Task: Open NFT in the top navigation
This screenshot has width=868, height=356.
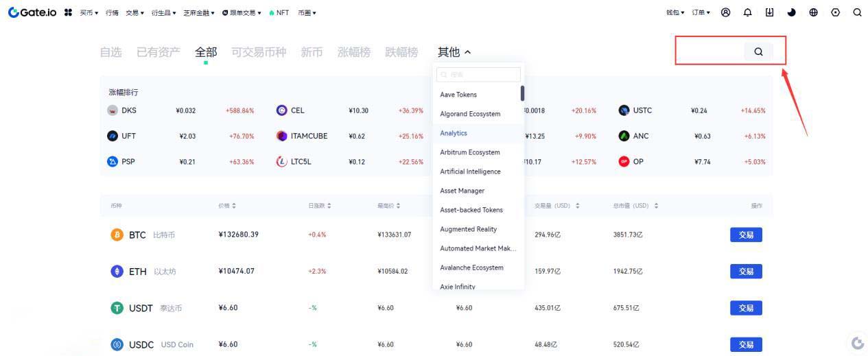Action: pos(279,12)
